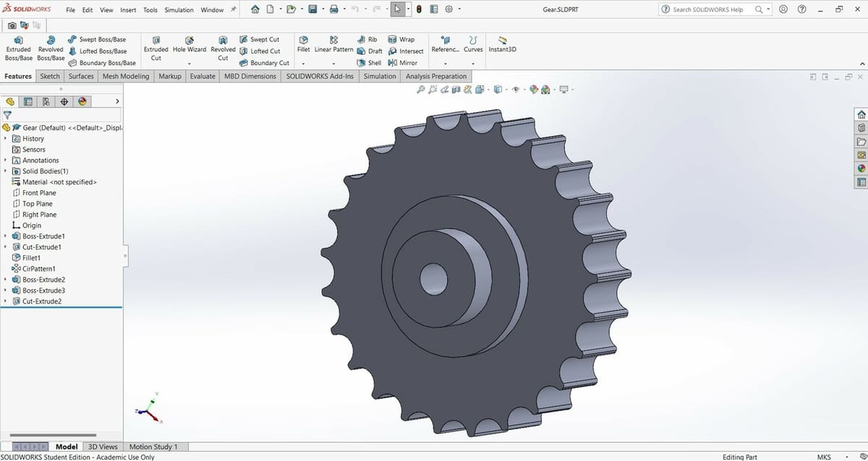The width and height of the screenshot is (868, 461).
Task: Switch to the Sketch tab
Action: pos(50,76)
